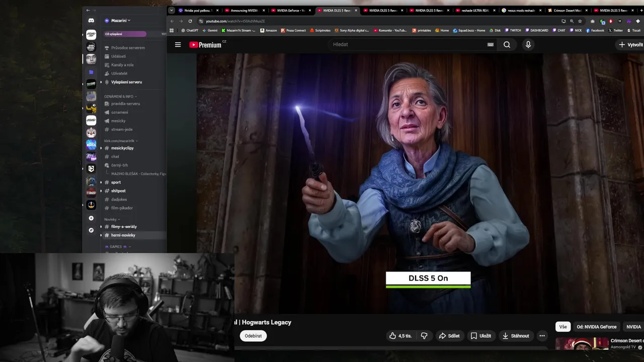This screenshot has height=362, width=644.
Task: Open Discord home direct messages icon
Action: point(91,21)
